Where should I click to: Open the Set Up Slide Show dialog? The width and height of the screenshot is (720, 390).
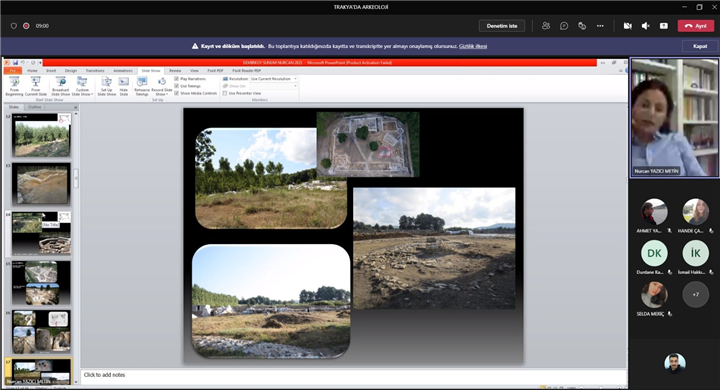click(x=107, y=86)
